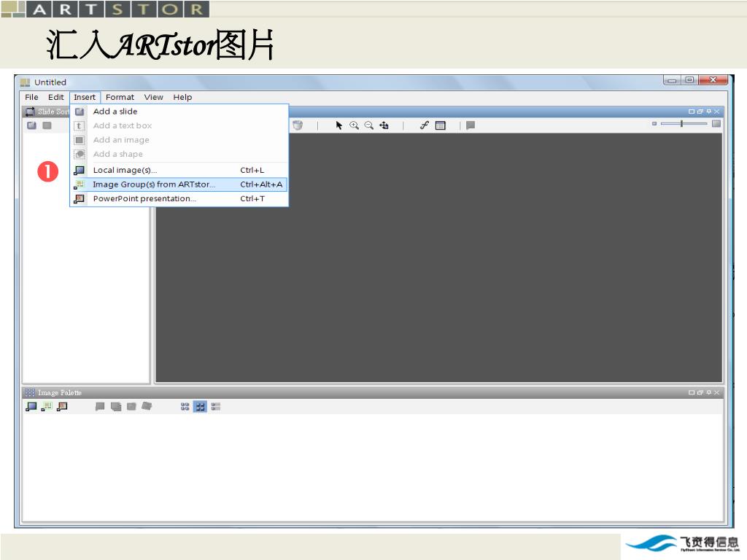Maximize the slide editor panel
The image size is (747, 560).
coord(692,112)
